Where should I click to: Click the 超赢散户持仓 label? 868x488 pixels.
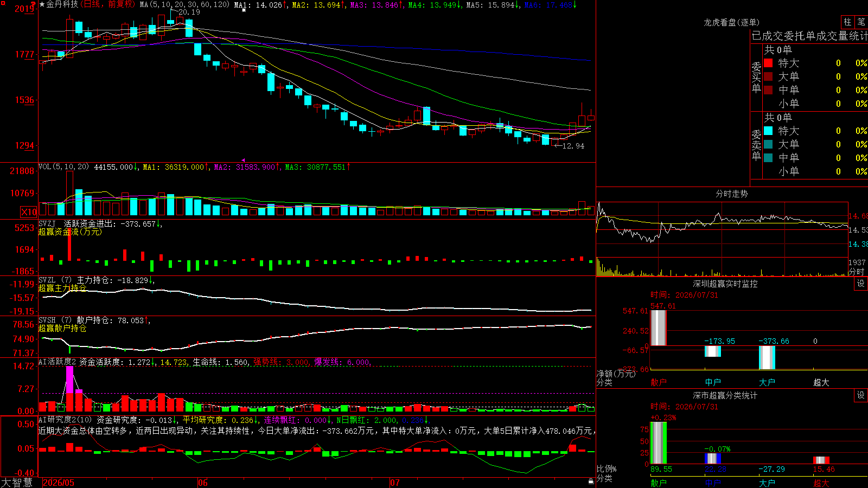coord(62,328)
